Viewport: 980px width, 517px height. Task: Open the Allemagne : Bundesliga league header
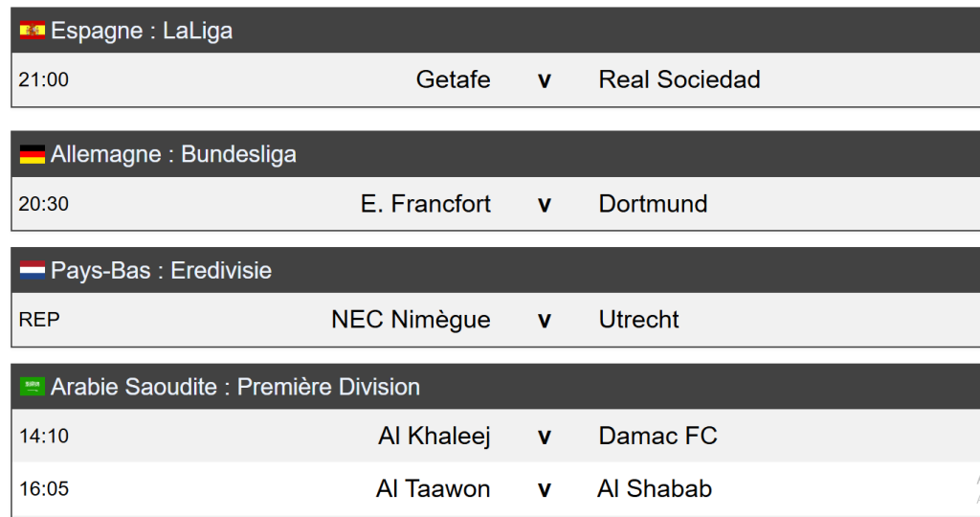(x=173, y=155)
